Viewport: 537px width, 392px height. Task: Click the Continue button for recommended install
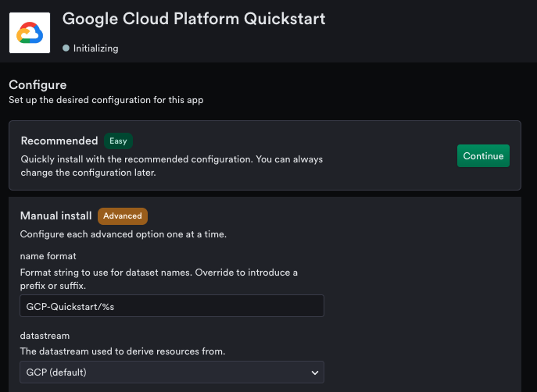483,156
